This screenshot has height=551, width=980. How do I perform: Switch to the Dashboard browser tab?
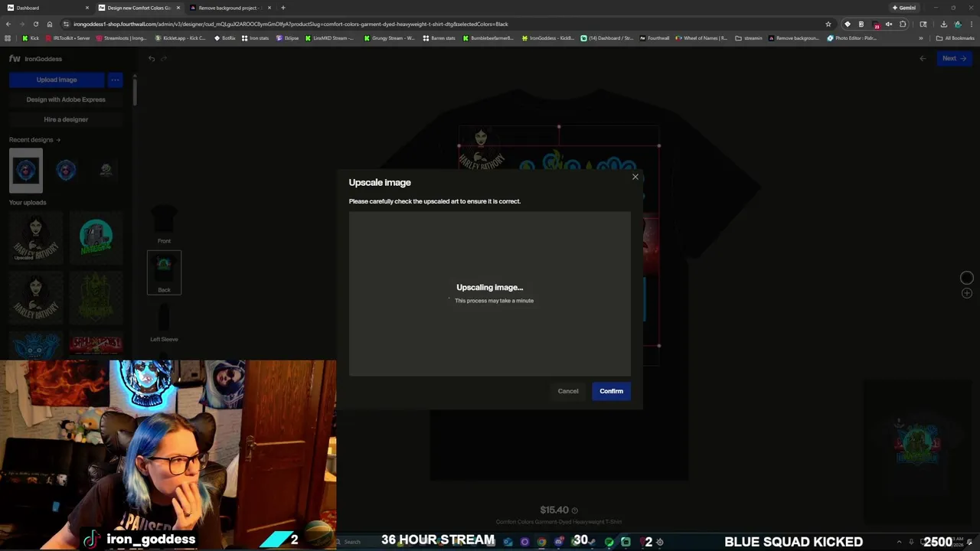[x=46, y=8]
